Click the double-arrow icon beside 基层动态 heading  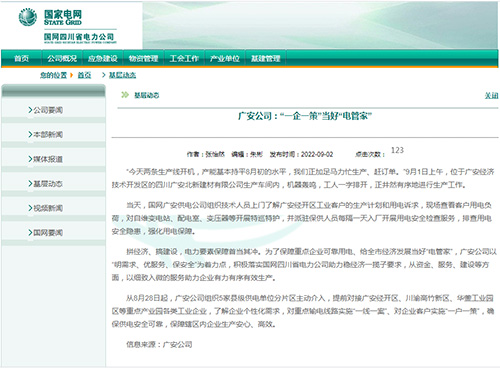click(125, 95)
